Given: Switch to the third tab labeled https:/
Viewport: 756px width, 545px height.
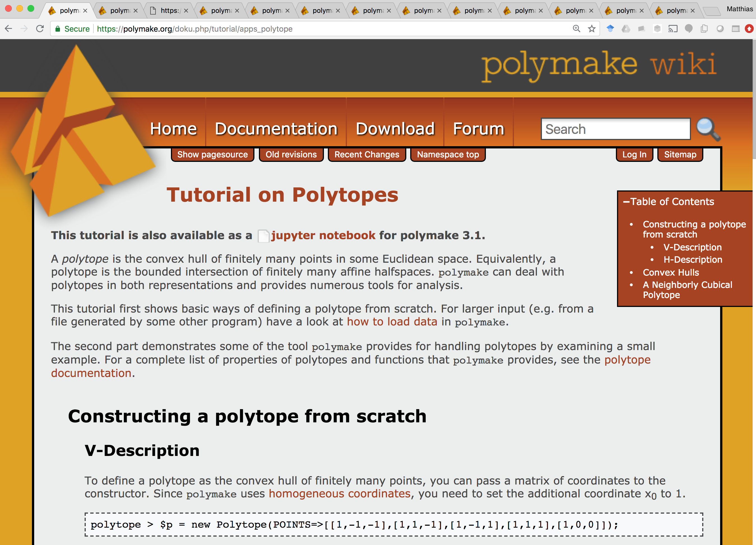Looking at the screenshot, I should point(169,11).
